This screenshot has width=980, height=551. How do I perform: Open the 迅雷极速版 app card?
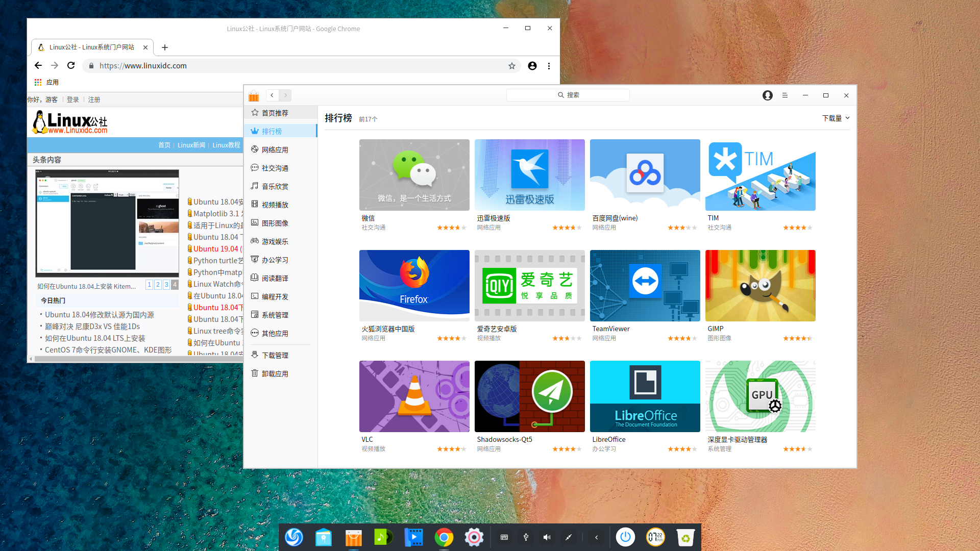pyautogui.click(x=529, y=185)
